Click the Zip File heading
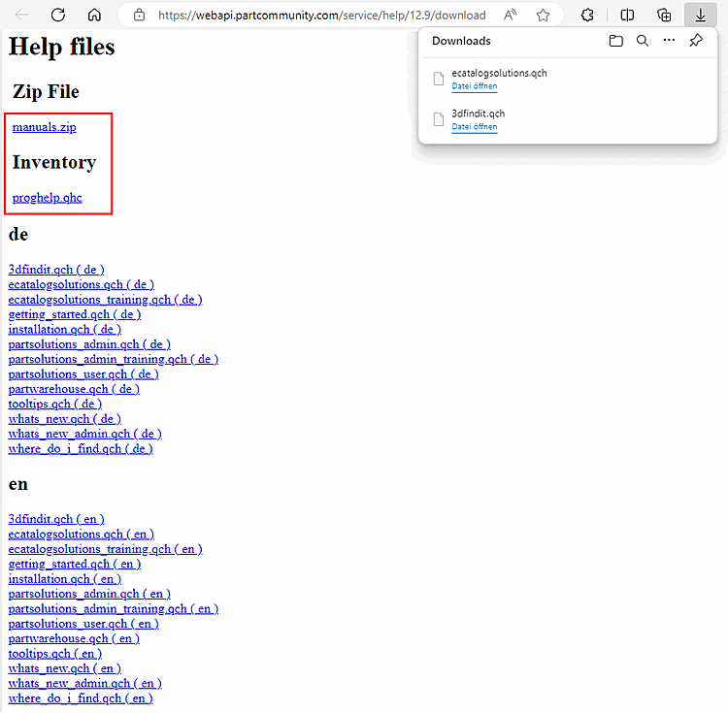728x713 pixels. click(46, 91)
